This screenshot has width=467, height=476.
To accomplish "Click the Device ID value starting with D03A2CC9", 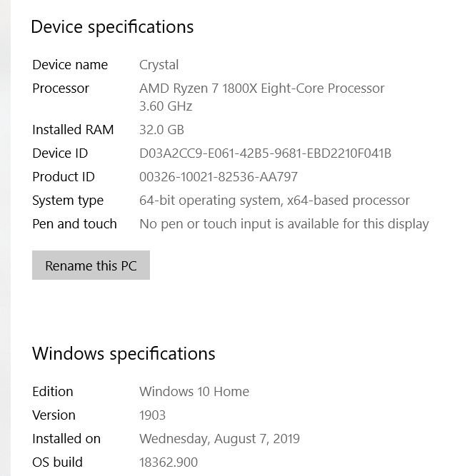I will [265, 153].
